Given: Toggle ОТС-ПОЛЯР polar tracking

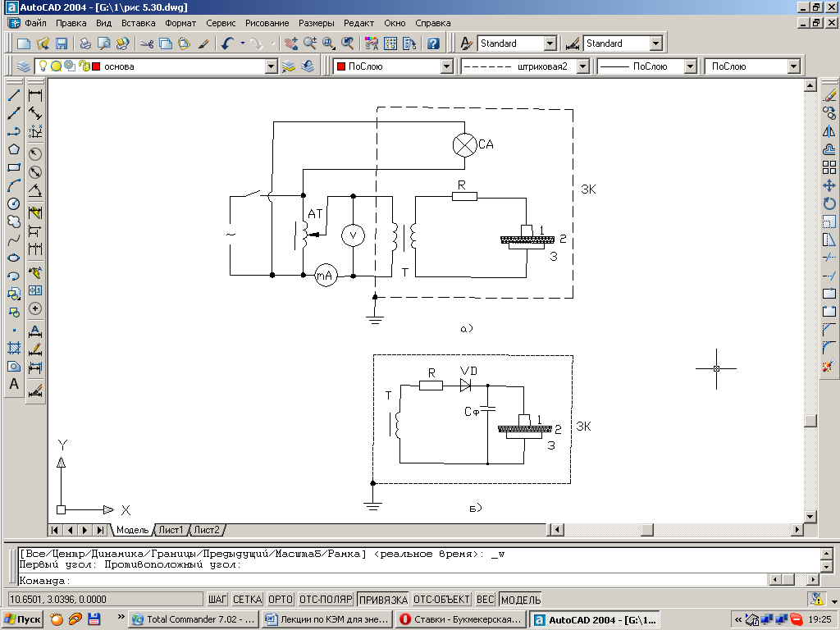Looking at the screenshot, I should click(x=326, y=600).
